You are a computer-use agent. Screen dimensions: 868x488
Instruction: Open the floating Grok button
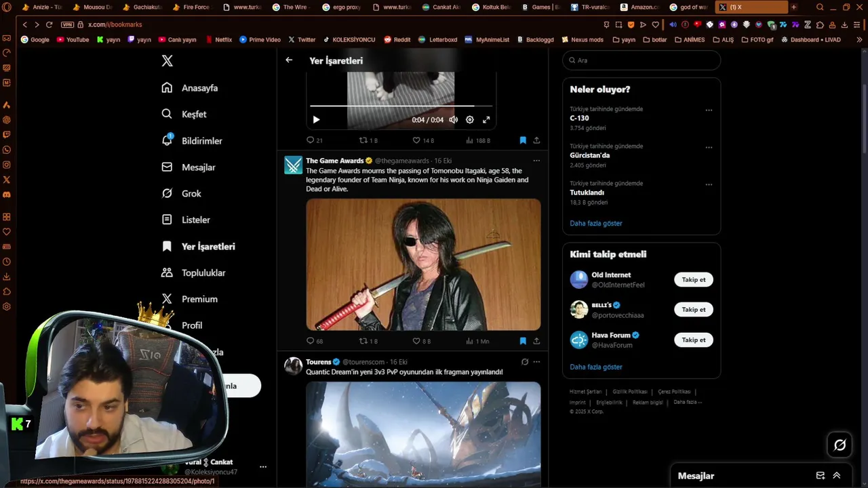pos(840,445)
